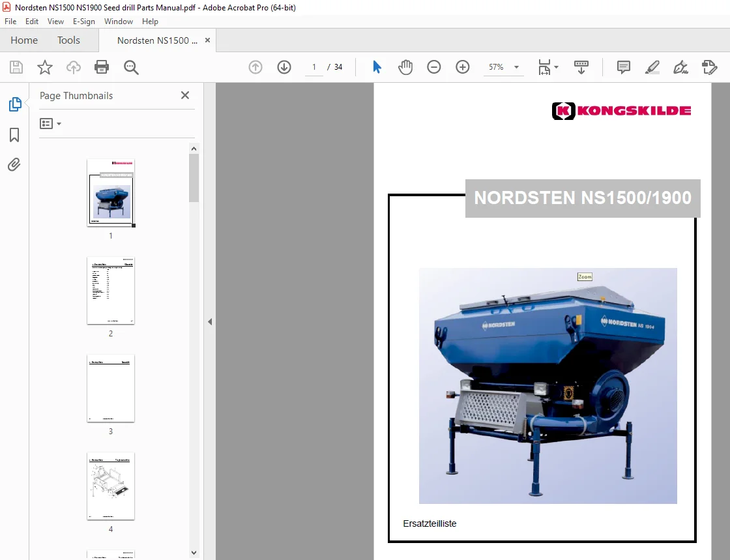Select page 4 thumbnail
The width and height of the screenshot is (730, 560).
point(111,486)
